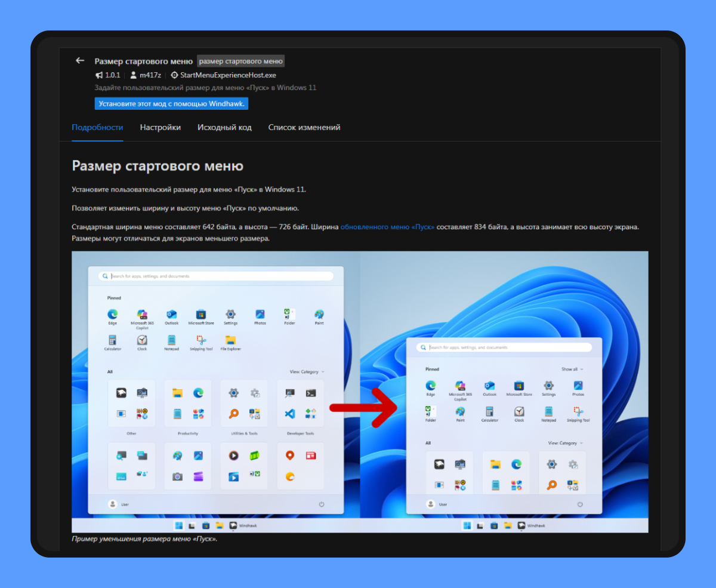The image size is (716, 588).
Task: Click the gray mod ID tag after the title
Action: pos(240,61)
